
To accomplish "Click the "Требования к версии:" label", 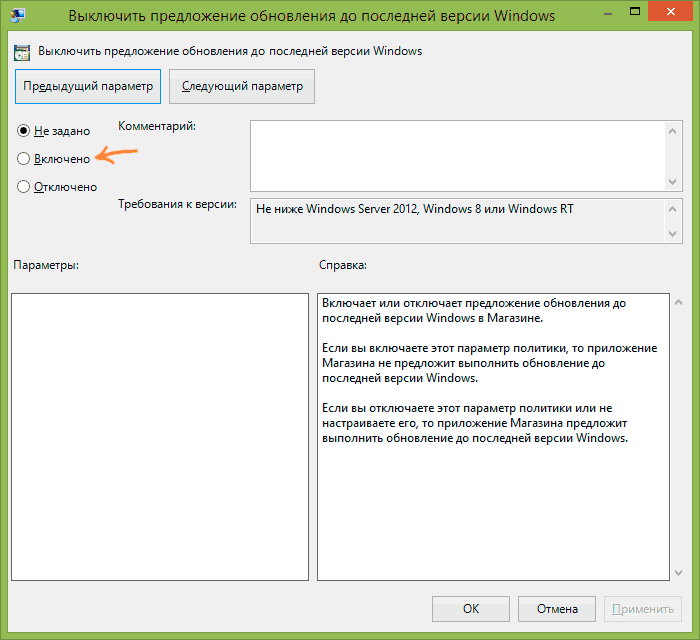I will [177, 204].
